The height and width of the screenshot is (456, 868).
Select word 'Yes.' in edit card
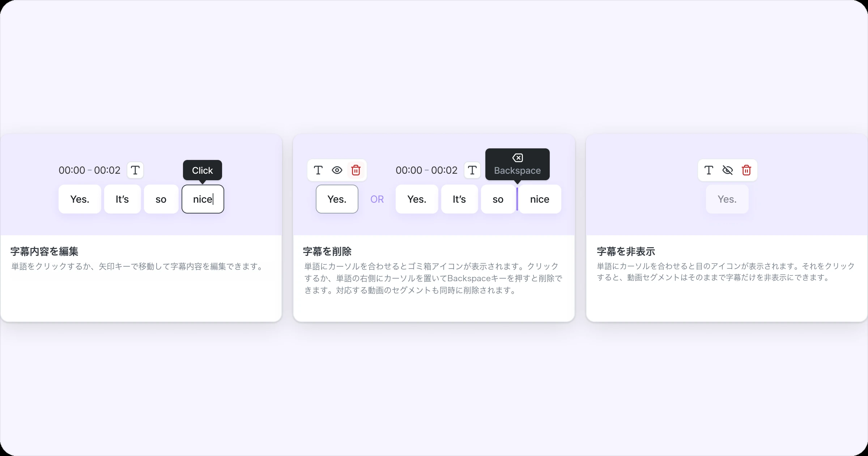pyautogui.click(x=80, y=199)
